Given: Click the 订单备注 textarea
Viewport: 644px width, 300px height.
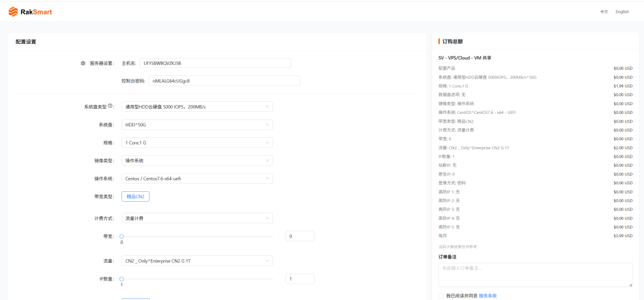Looking at the screenshot, I should click(x=536, y=275).
